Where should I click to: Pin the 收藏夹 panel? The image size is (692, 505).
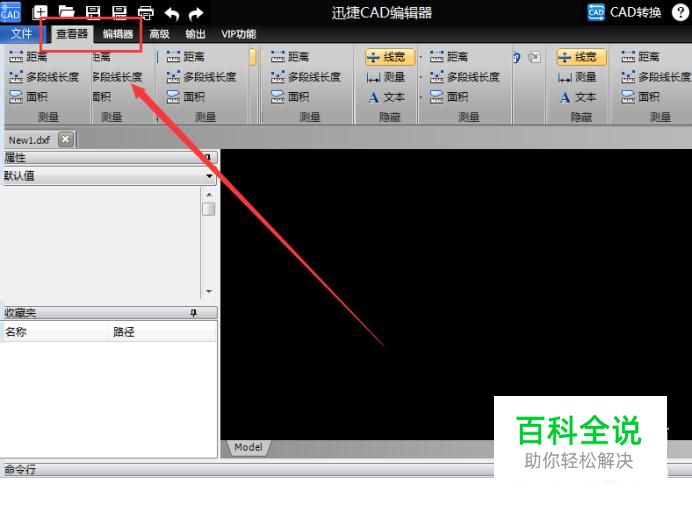coord(193,313)
